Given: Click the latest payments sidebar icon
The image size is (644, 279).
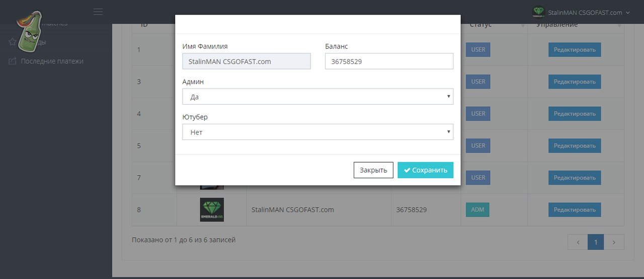Looking at the screenshot, I should point(13,61).
